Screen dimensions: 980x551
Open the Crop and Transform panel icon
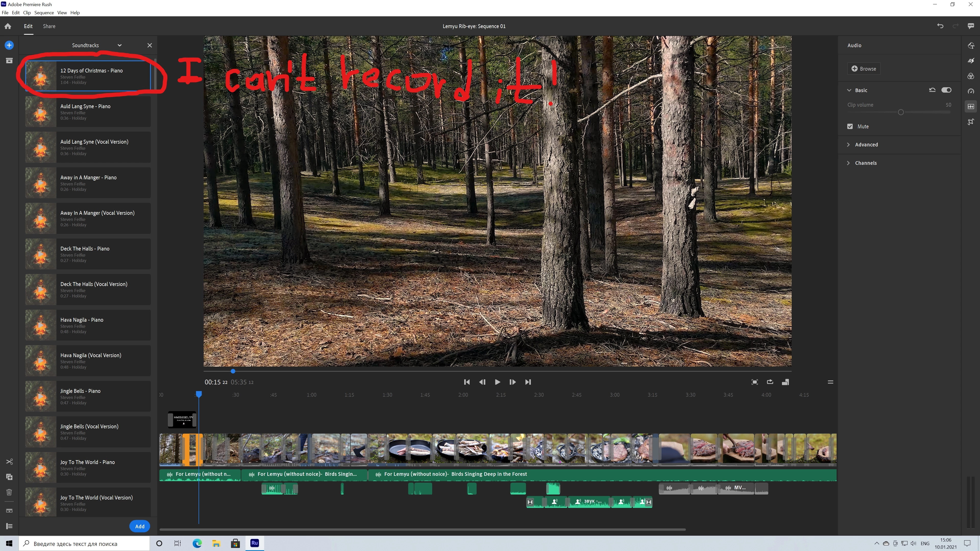tap(971, 122)
